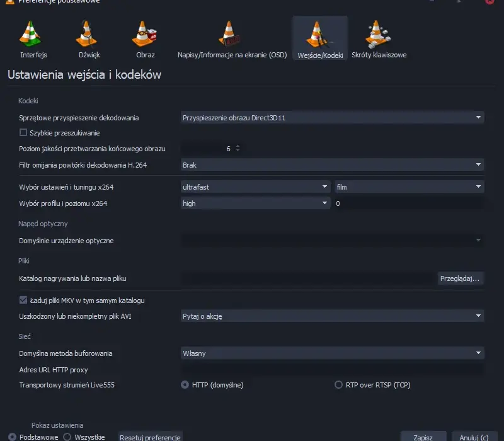Open Uszkodzony lub niekompletny plik AVI dropdown
The height and width of the screenshot is (441, 504).
pos(333,316)
